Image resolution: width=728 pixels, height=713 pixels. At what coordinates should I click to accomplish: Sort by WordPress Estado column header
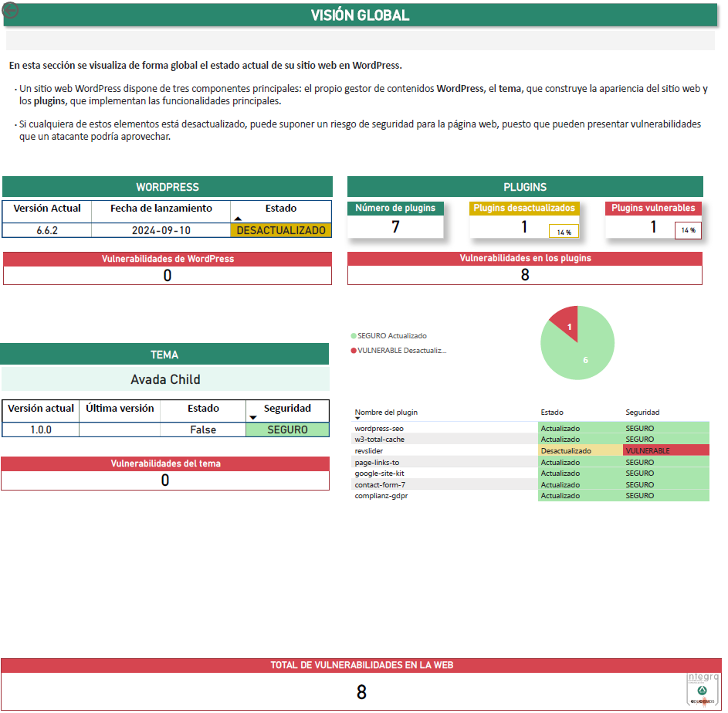280,209
